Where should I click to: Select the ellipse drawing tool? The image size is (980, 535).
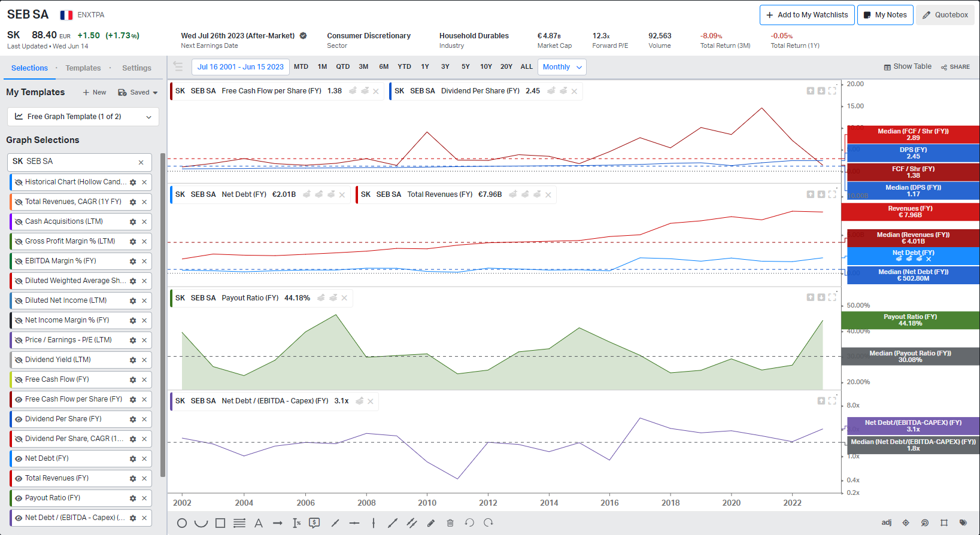coord(182,523)
